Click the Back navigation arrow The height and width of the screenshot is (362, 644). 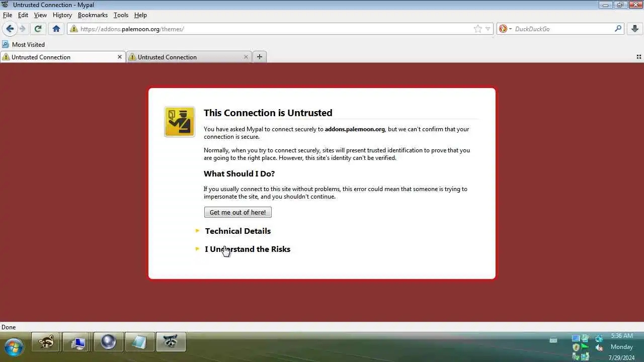(x=10, y=29)
